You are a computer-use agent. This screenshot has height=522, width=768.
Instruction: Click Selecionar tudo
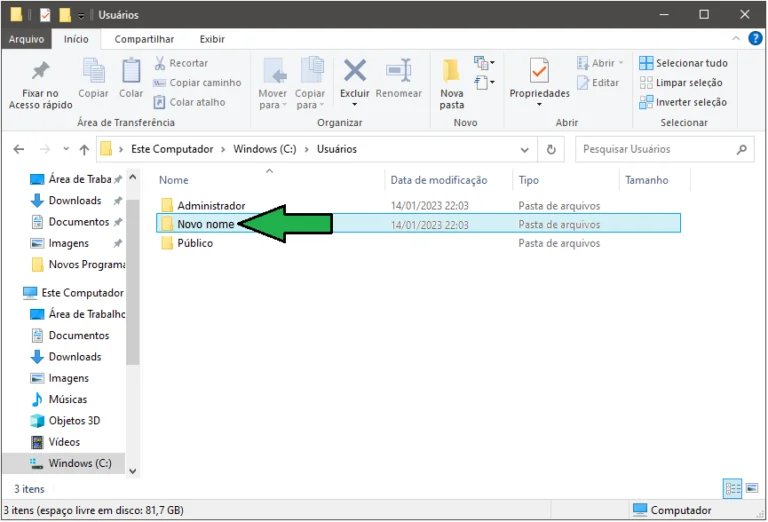click(683, 63)
